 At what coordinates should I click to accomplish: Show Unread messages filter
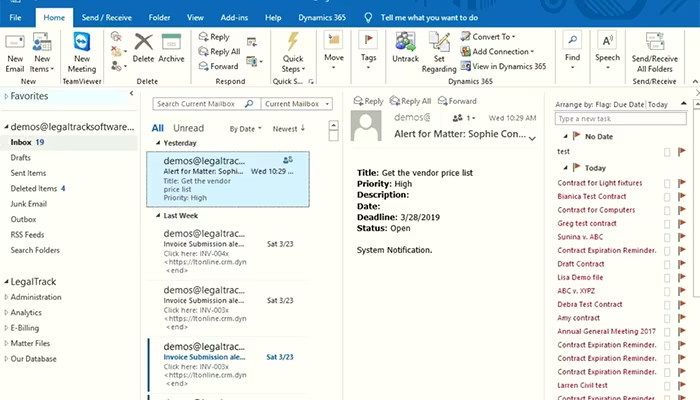[188, 128]
